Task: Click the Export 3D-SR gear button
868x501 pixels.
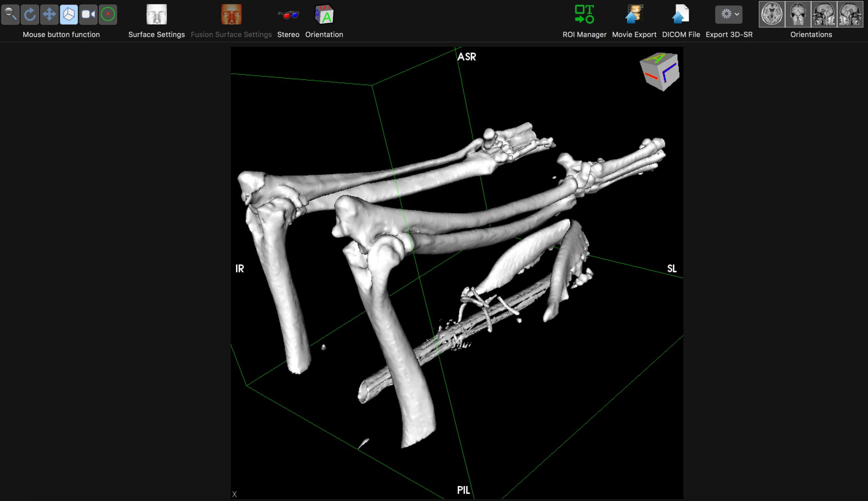Action: coord(726,14)
